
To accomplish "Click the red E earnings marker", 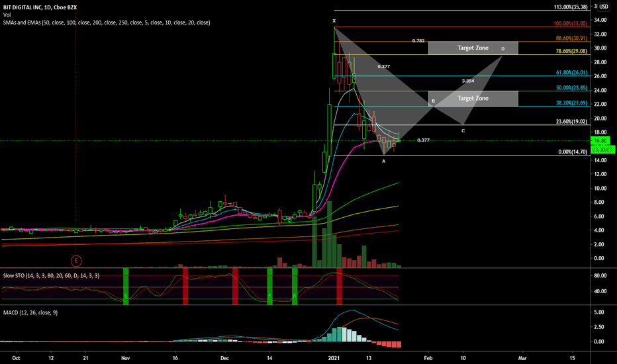I will tap(76, 261).
